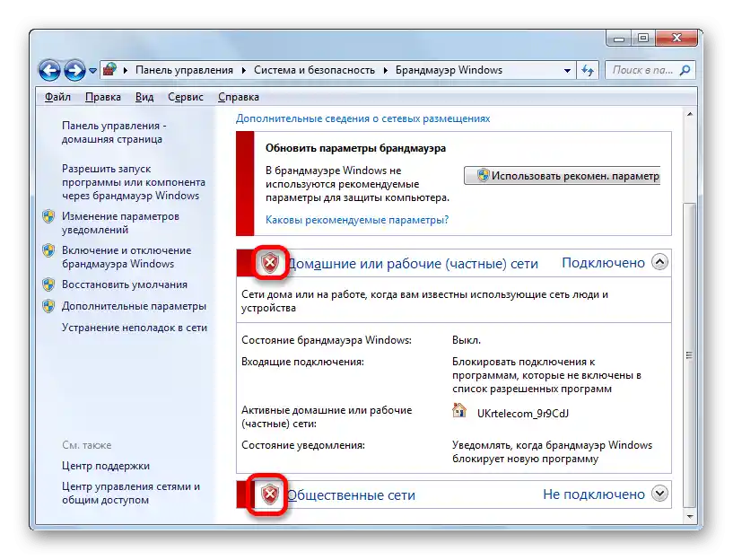Click the Домашние или рабочие (частные) сети heading

413,264
